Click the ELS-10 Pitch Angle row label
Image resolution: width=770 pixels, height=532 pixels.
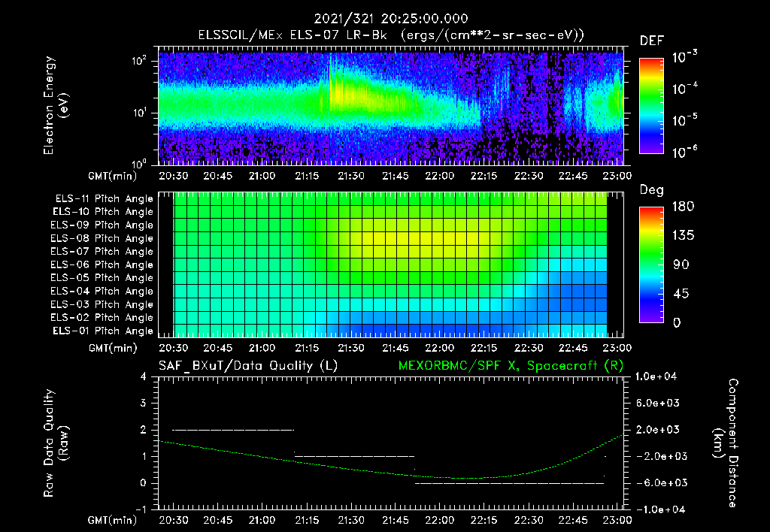(x=102, y=212)
